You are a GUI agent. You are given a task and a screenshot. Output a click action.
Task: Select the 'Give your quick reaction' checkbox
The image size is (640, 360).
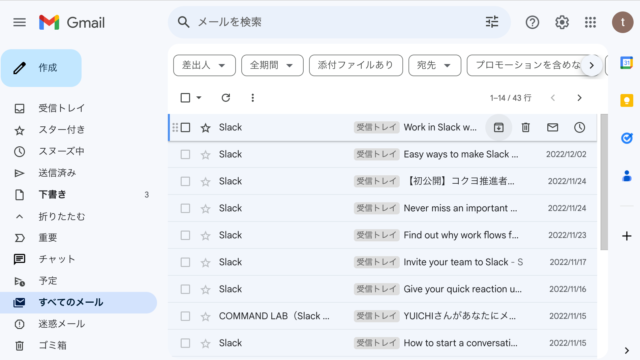pos(185,289)
